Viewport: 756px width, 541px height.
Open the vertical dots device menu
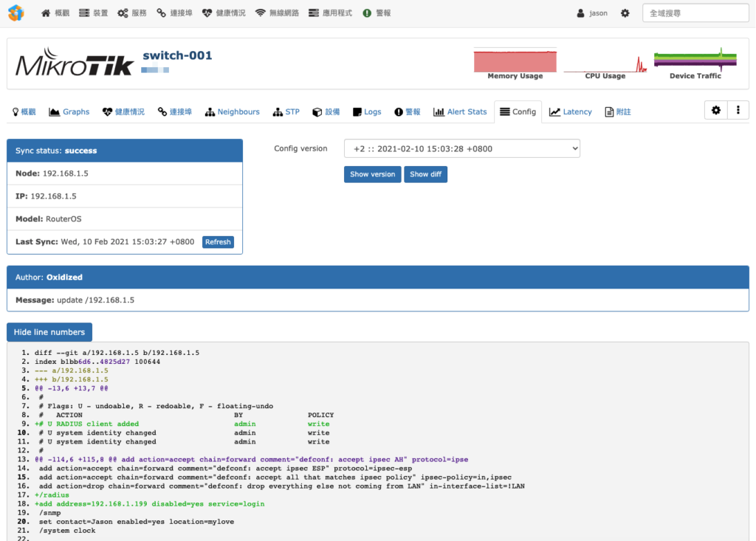click(x=738, y=111)
